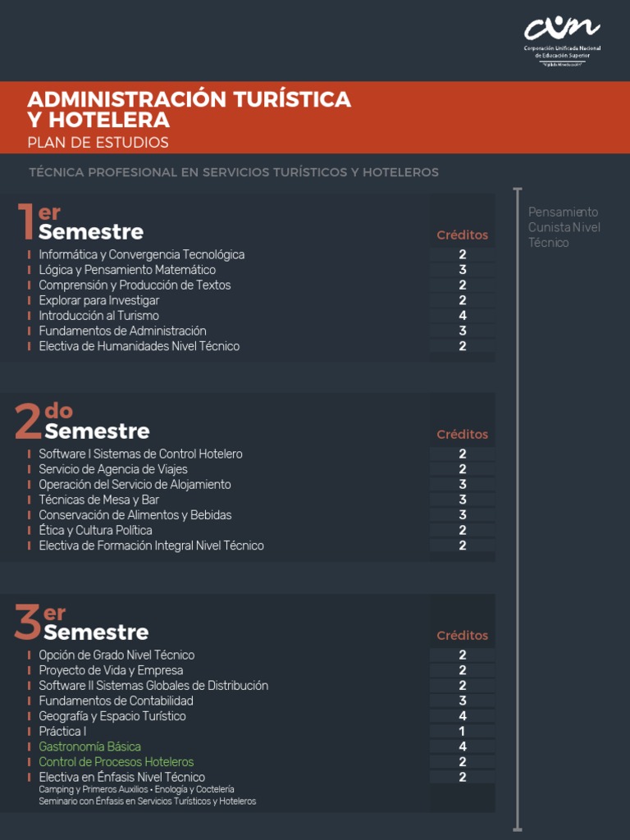Select "Técnica Profesional en Servicios Turísticos" heading
630x840 pixels.
[x=233, y=172]
